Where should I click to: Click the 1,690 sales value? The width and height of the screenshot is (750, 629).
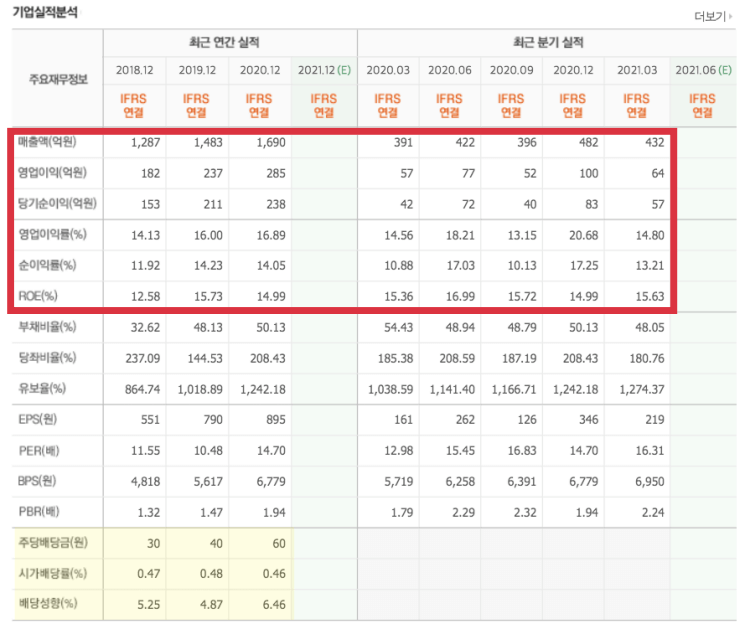pos(271,143)
